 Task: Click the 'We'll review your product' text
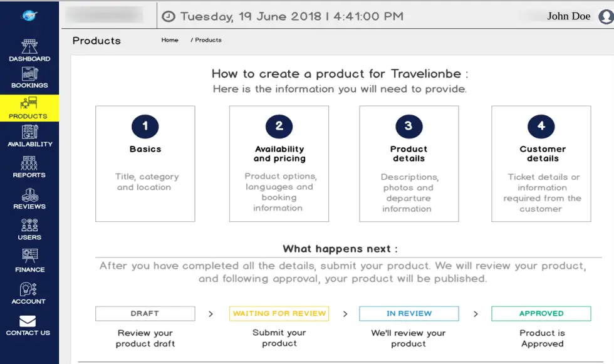[408, 338]
